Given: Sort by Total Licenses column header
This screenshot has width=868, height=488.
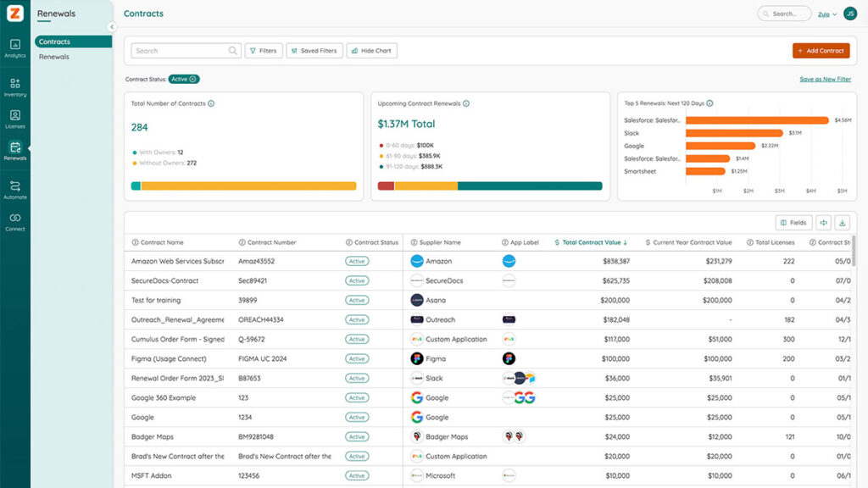Looking at the screenshot, I should point(771,242).
